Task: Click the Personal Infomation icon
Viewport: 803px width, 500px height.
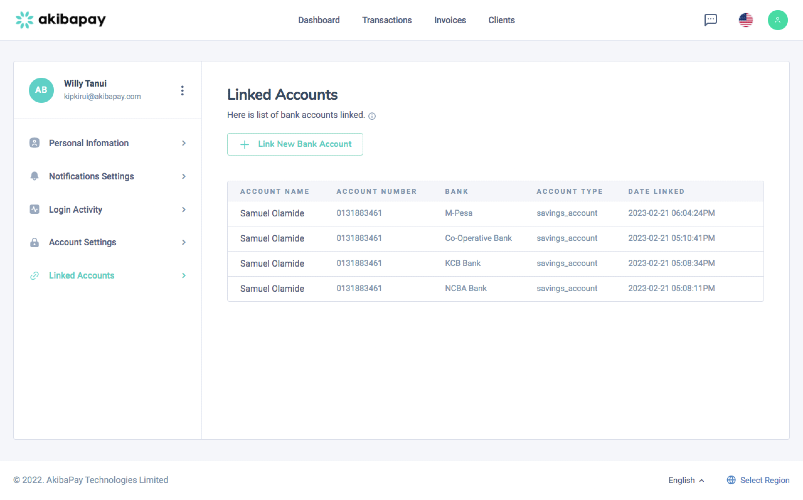Action: coord(34,143)
